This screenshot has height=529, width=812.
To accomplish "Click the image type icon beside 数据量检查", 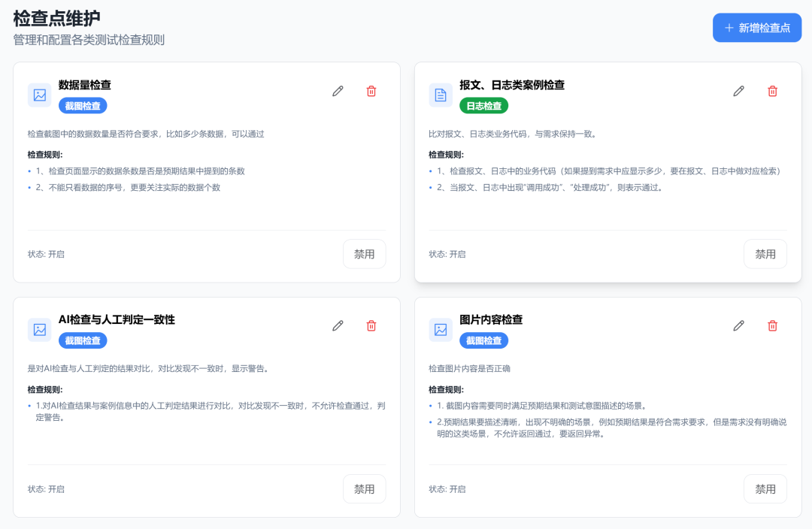I will (x=40, y=95).
